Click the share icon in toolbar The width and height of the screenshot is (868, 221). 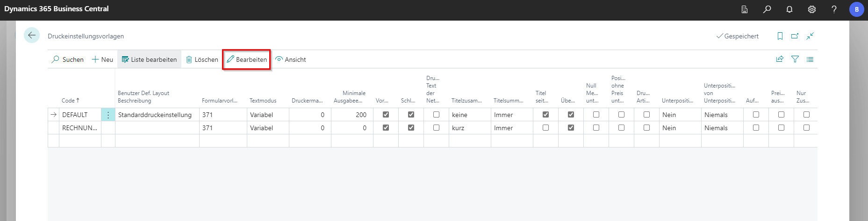[x=780, y=59]
